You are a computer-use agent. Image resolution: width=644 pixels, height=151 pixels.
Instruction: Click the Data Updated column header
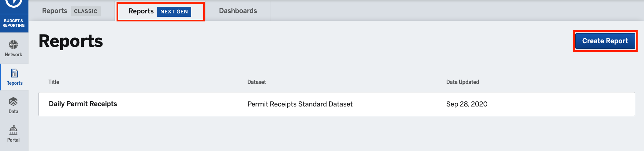tap(462, 82)
